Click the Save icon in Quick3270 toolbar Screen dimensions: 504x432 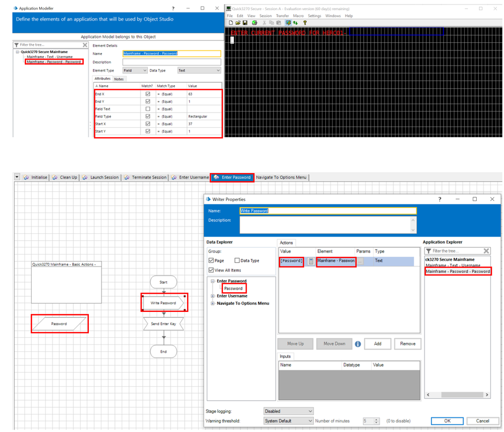coord(245,23)
